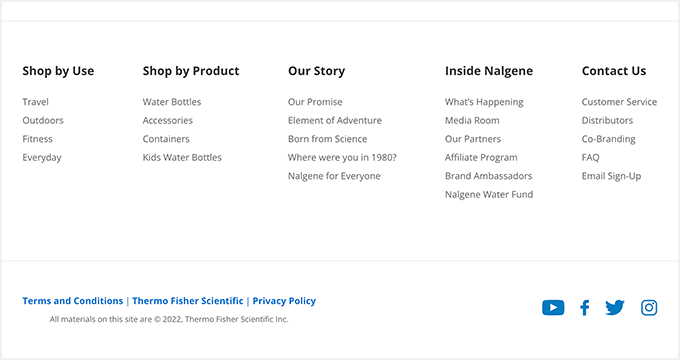This screenshot has width=680, height=360.
Task: Open the Terms and Conditions link
Action: pyautogui.click(x=73, y=301)
